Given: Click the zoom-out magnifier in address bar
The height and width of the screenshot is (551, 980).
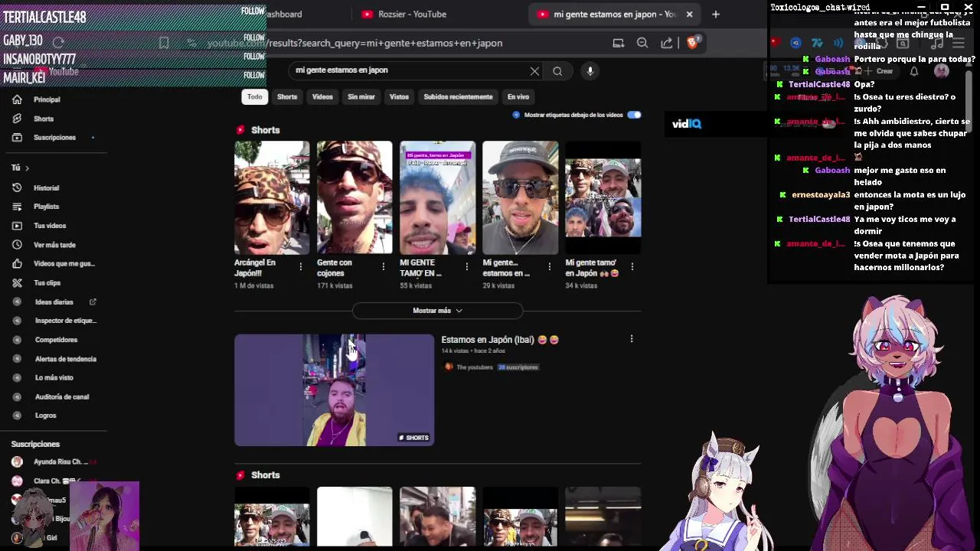Looking at the screenshot, I should click(642, 43).
